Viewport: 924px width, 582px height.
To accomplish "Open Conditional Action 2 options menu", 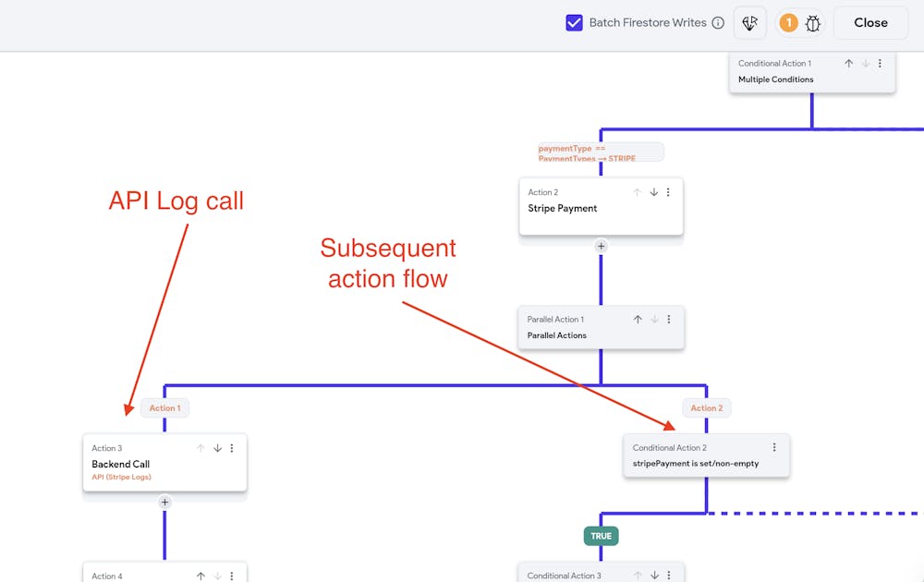I will (774, 447).
